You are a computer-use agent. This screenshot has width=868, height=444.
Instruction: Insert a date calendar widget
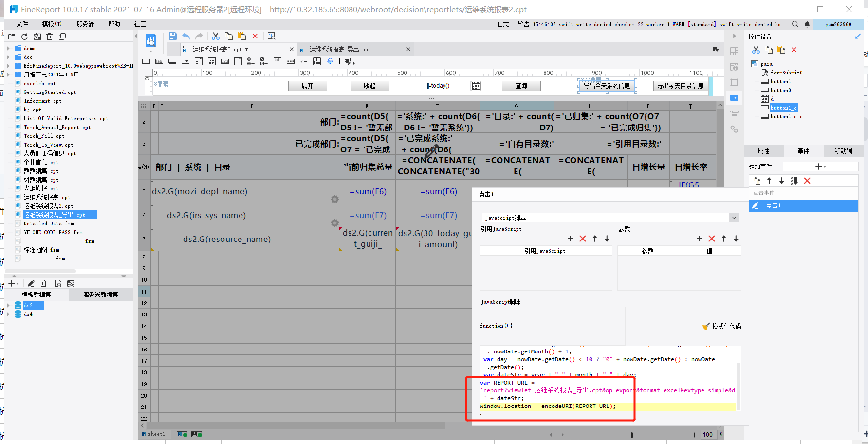(212, 61)
